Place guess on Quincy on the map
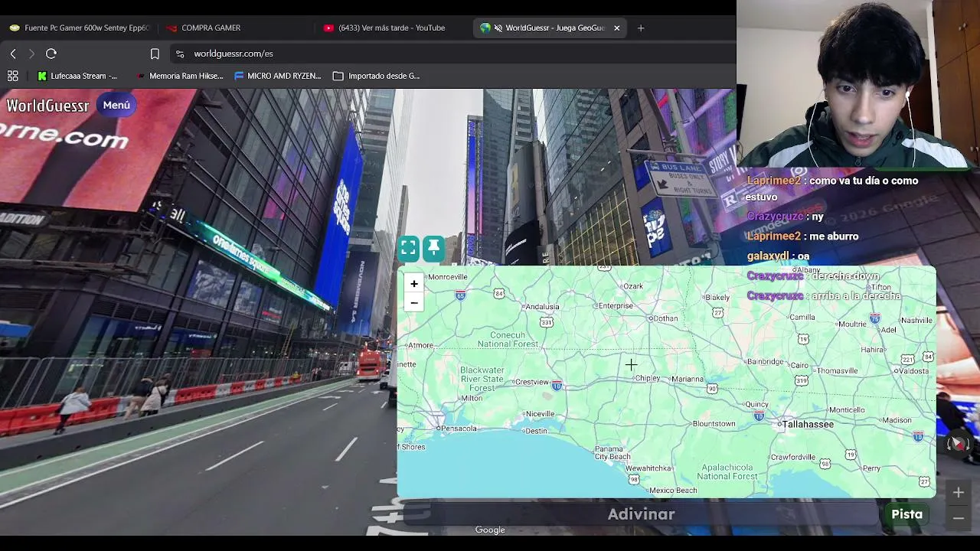Viewport: 980px width, 551px height. coord(756,405)
